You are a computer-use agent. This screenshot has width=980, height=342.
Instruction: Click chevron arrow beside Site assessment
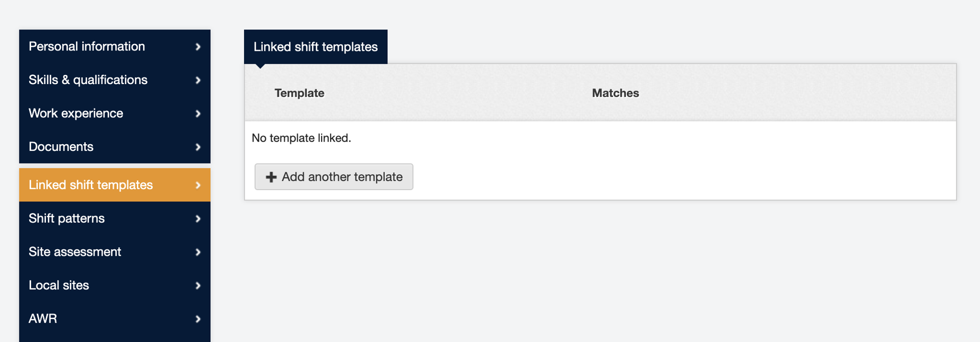[198, 252]
